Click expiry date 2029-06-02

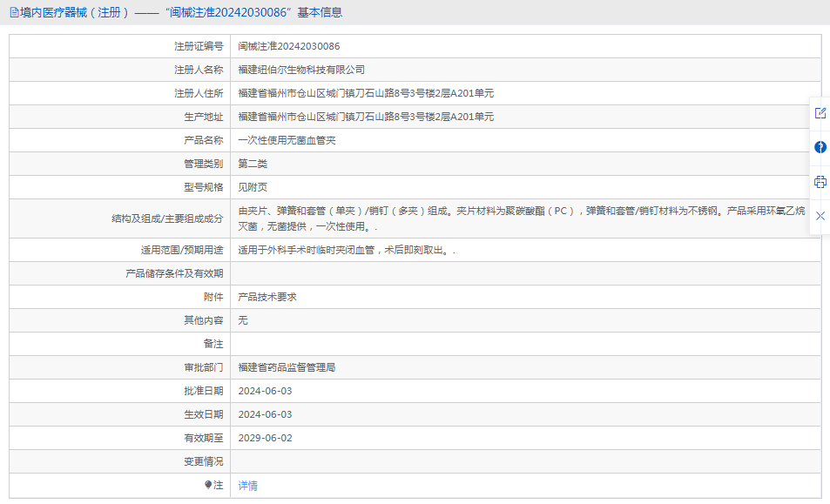pyautogui.click(x=265, y=438)
